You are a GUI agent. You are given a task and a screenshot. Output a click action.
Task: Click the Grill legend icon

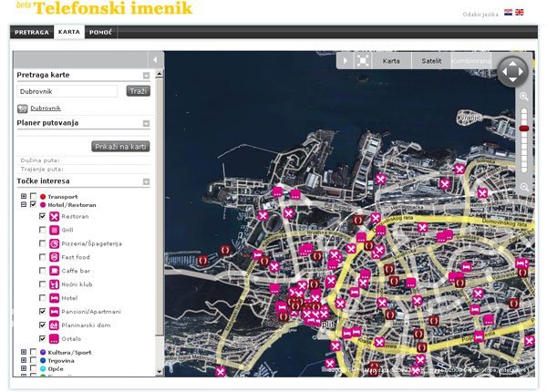click(x=54, y=230)
